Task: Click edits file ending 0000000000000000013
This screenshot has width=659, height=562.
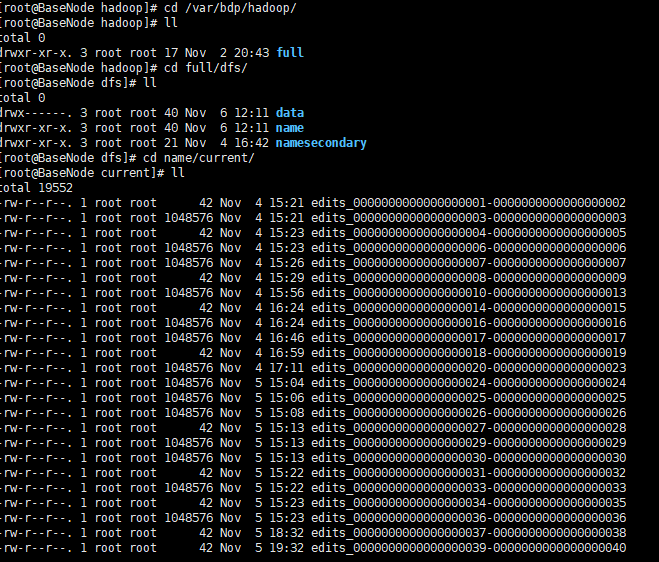Action: click(x=469, y=293)
